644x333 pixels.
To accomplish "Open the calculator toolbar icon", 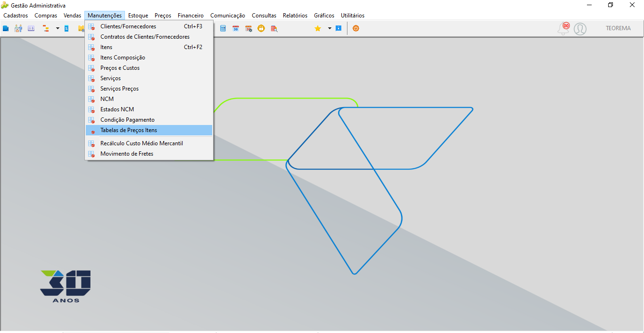I will click(x=223, y=28).
